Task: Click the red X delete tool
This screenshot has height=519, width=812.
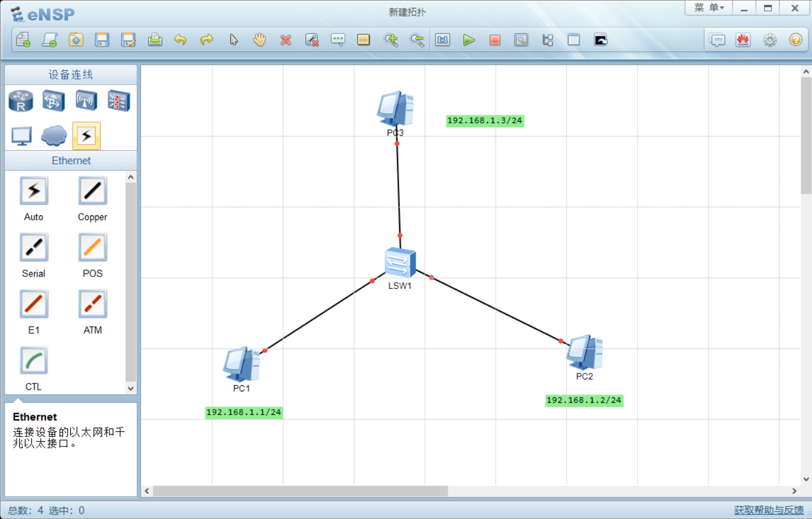Action: click(286, 40)
